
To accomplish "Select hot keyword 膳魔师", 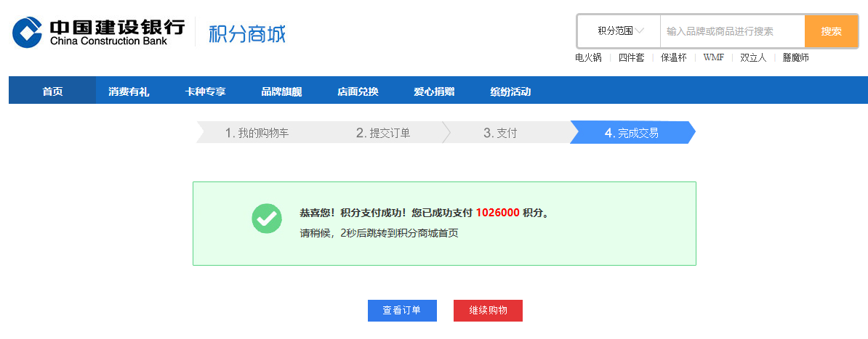I will click(x=796, y=57).
